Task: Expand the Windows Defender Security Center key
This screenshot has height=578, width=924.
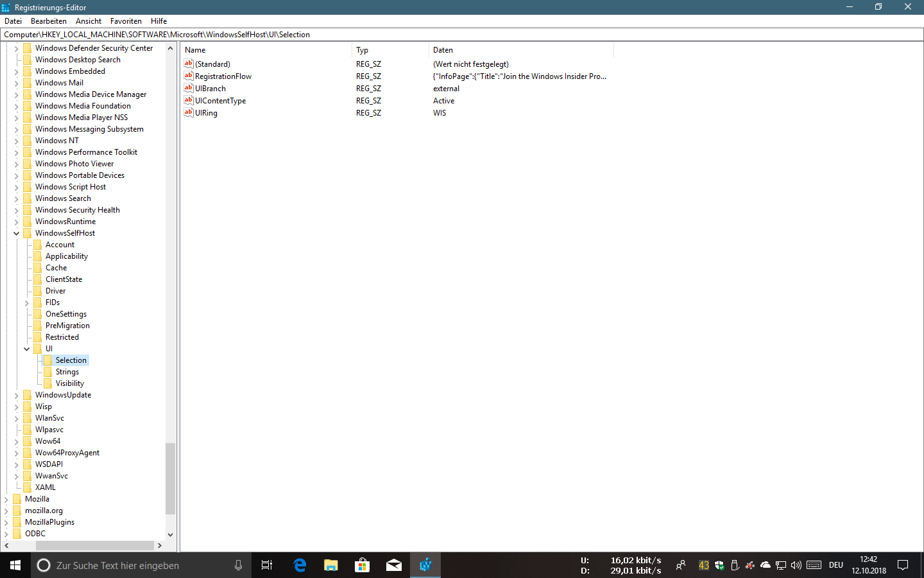Action: pyautogui.click(x=17, y=48)
